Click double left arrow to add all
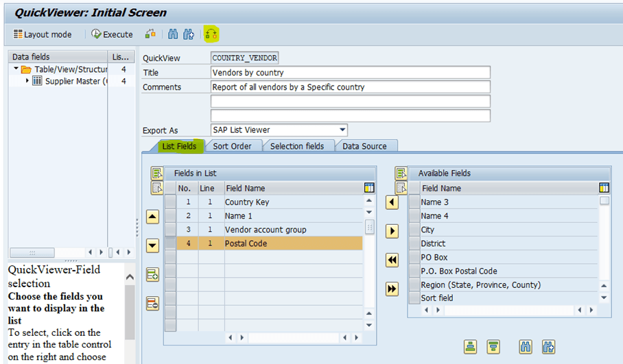Image resolution: width=623 pixels, height=364 pixels. tap(392, 260)
